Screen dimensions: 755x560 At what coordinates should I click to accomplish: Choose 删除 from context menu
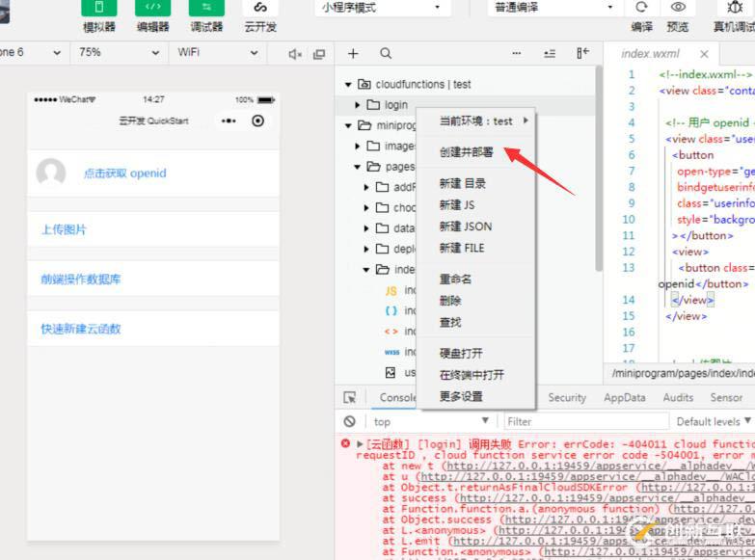(476, 301)
